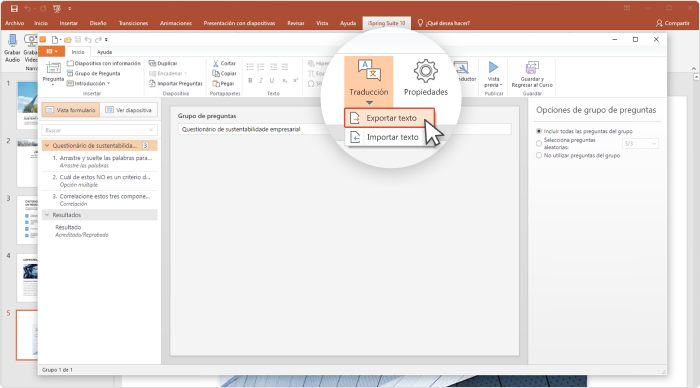Open Presentación con diapositivas tab
This screenshot has height=388, width=700.
click(239, 23)
